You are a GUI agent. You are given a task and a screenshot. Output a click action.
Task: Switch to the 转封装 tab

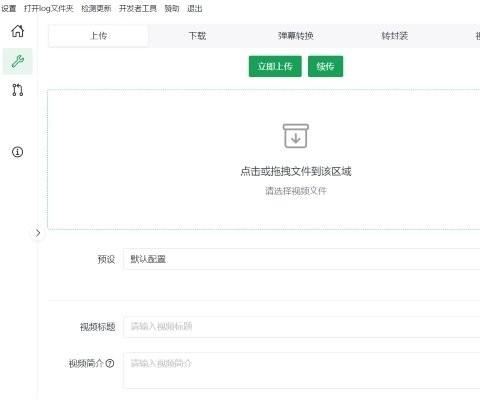coord(395,36)
